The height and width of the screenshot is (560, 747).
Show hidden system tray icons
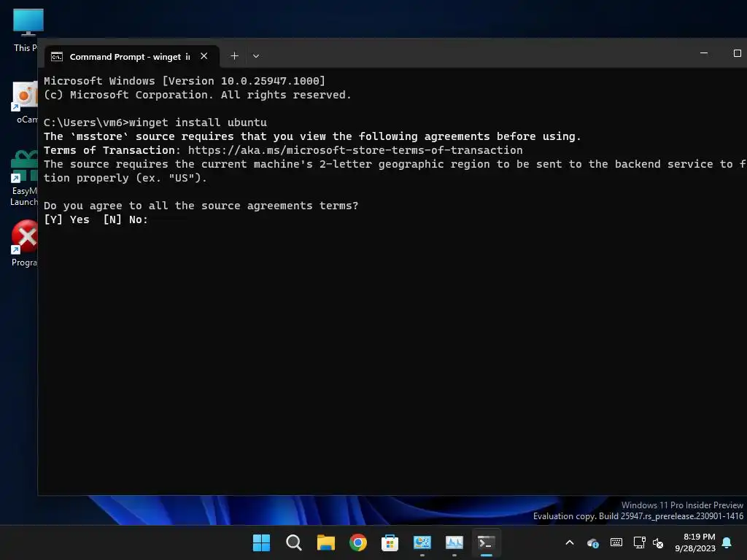pos(569,542)
